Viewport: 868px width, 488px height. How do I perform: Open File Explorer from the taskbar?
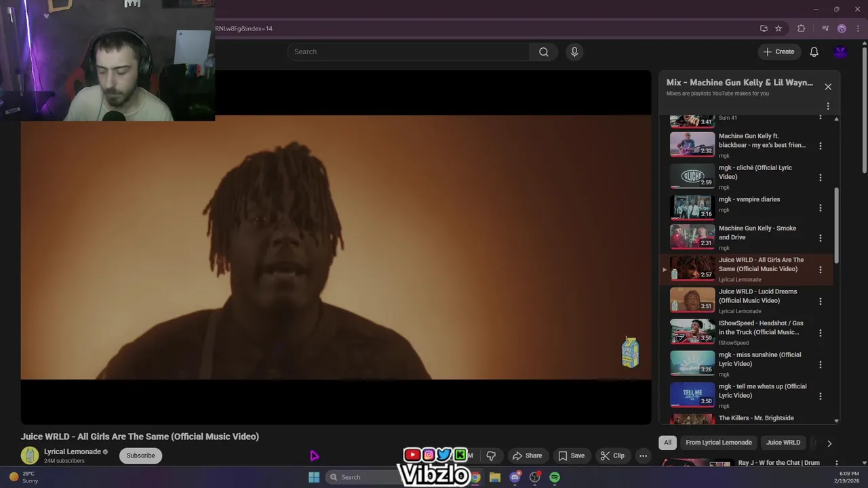(495, 477)
